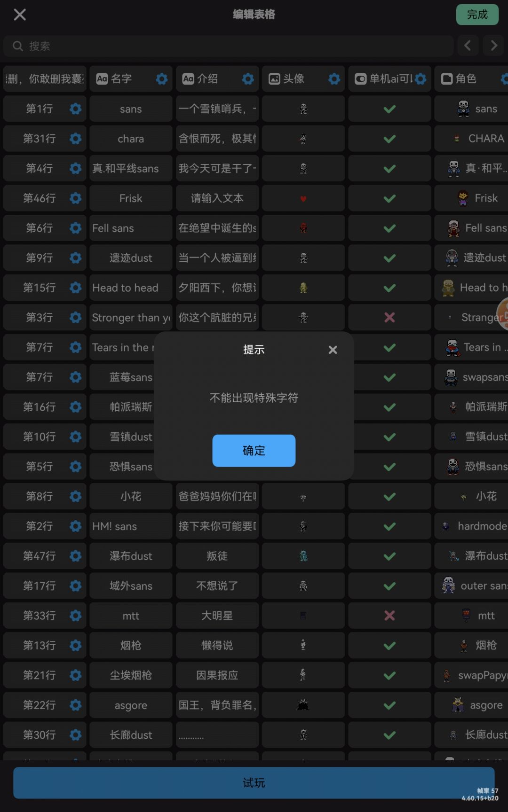Select 角色 cell showing asgore
This screenshot has width=508, height=812.
point(471,705)
